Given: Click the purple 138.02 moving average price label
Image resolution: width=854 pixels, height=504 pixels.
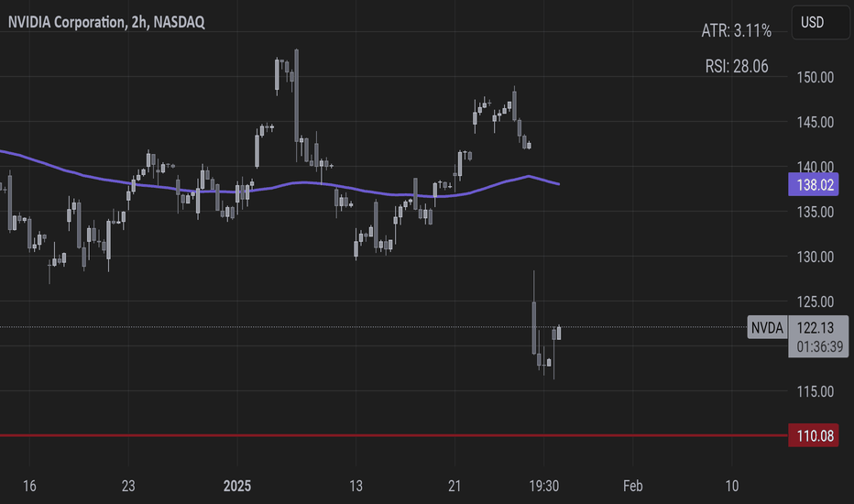Looking at the screenshot, I should point(814,185).
